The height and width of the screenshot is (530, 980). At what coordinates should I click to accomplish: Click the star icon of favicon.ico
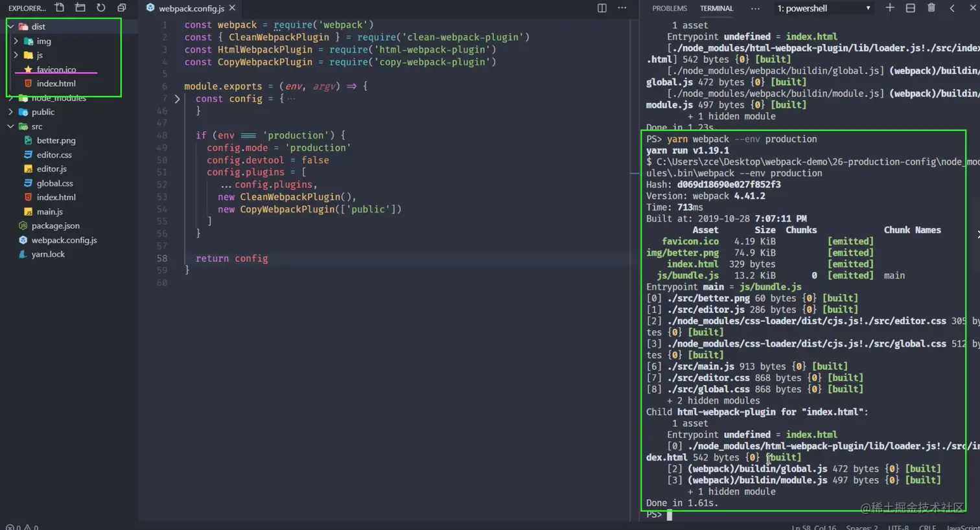tap(28, 69)
